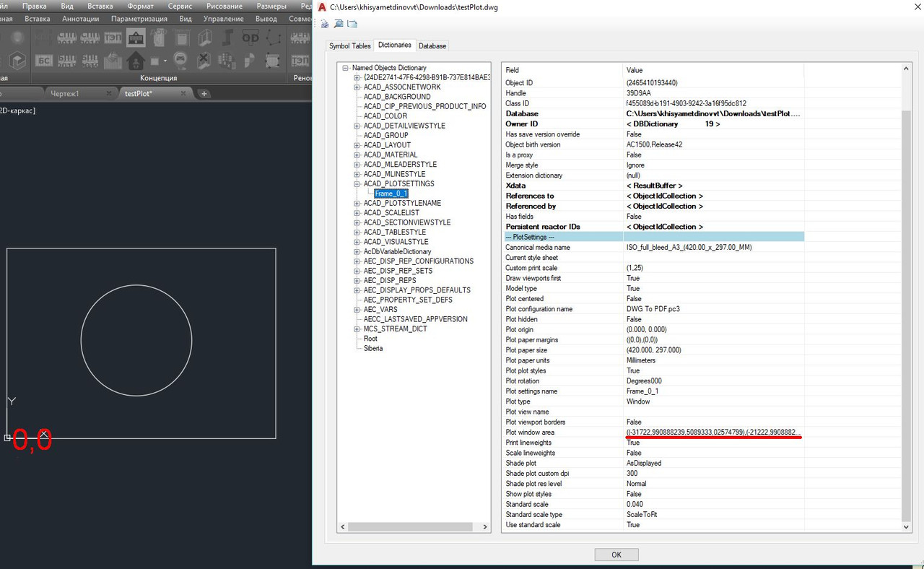Open the Формат menu in AutoCAD

140,6
